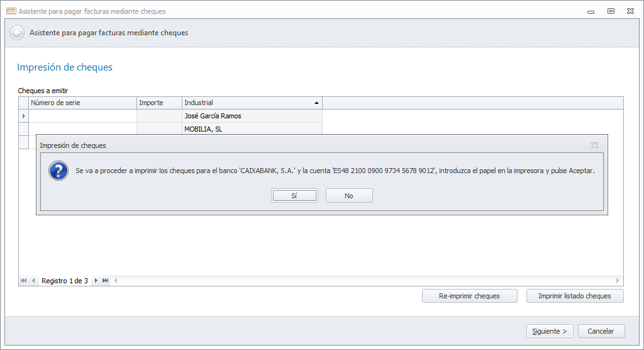The image size is (644, 350).
Task: Close the Impresión de cheques dialog
Action: pyautogui.click(x=594, y=145)
